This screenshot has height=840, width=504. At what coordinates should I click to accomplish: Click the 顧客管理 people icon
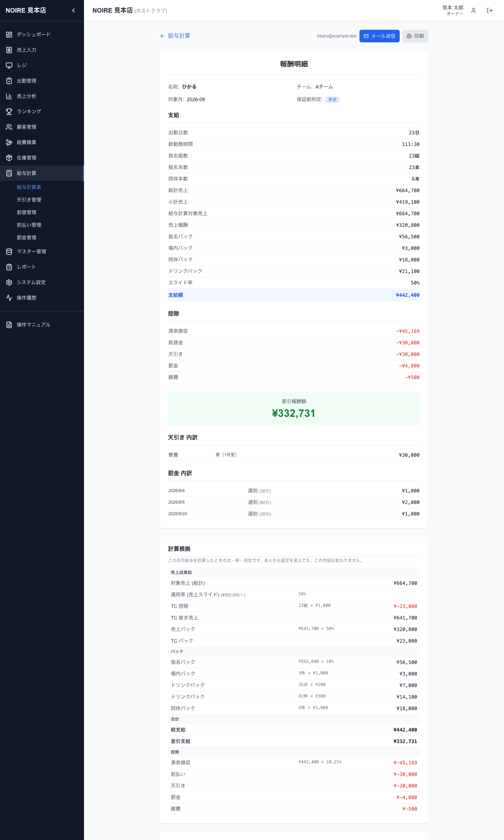coord(9,127)
